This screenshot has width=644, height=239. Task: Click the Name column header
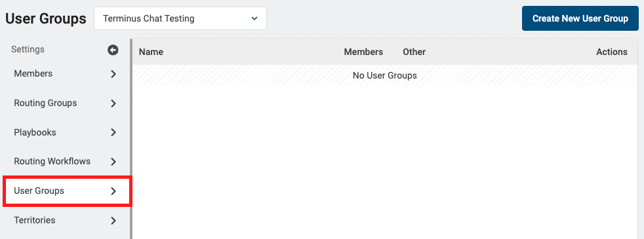(151, 52)
